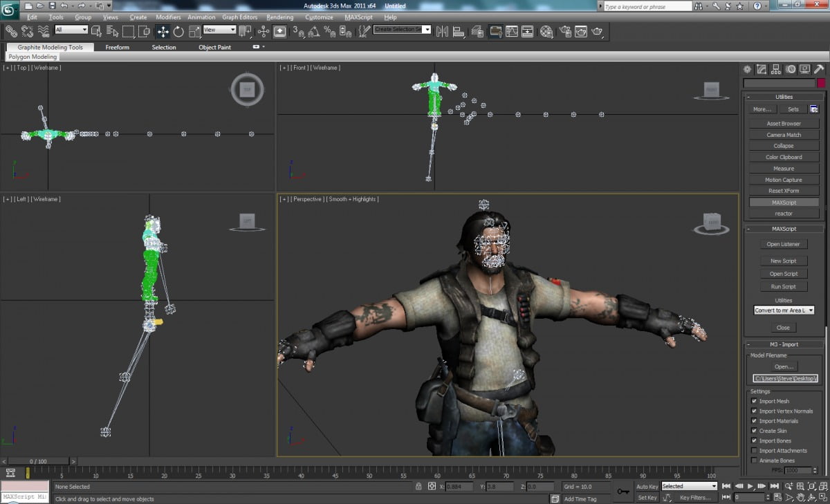This screenshot has height=504, width=830.
Task: Click the Key Filters... button
Action: pyautogui.click(x=695, y=497)
